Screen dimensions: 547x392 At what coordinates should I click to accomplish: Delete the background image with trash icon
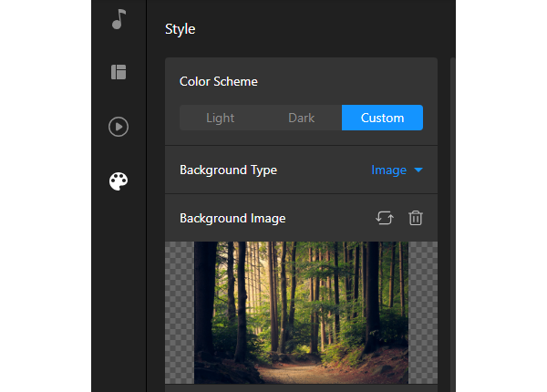click(x=416, y=218)
